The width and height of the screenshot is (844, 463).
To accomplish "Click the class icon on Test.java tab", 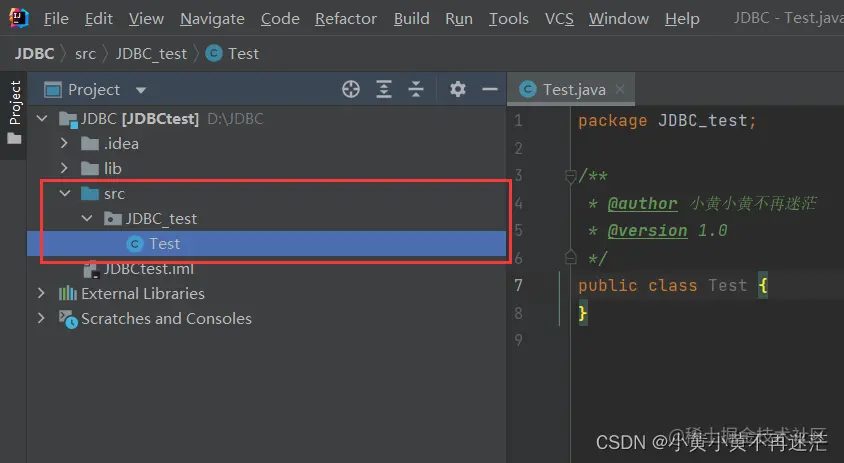I will [x=528, y=89].
